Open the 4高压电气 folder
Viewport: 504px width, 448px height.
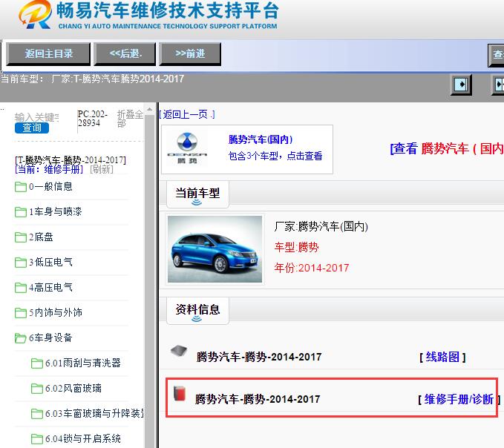50,287
